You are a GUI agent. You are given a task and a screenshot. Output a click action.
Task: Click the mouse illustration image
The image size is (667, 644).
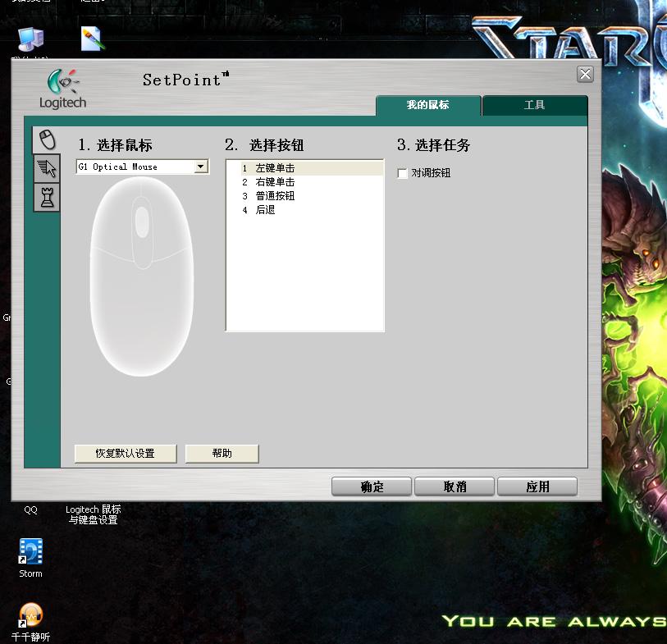141,275
